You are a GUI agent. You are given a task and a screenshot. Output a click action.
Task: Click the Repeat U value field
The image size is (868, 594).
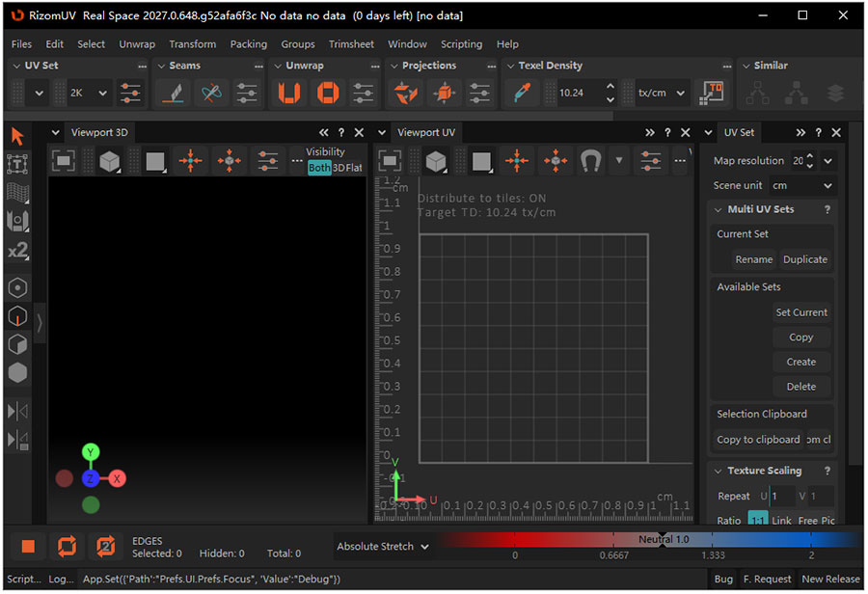781,496
